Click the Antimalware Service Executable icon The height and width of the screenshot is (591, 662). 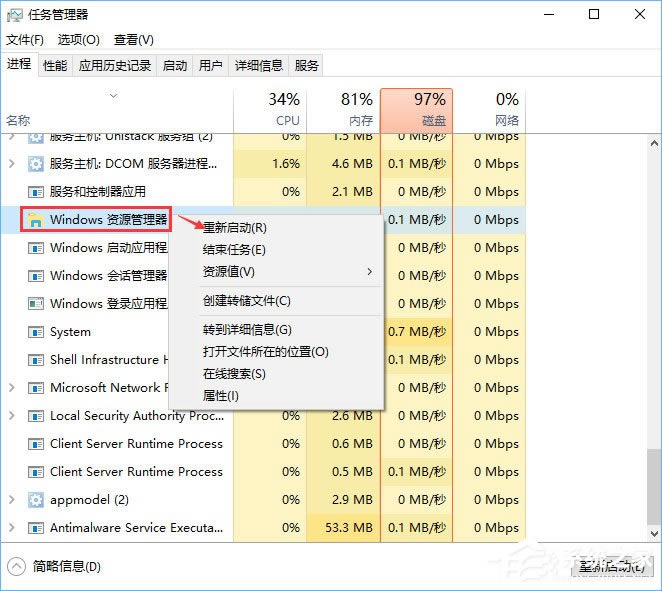[x=35, y=528]
